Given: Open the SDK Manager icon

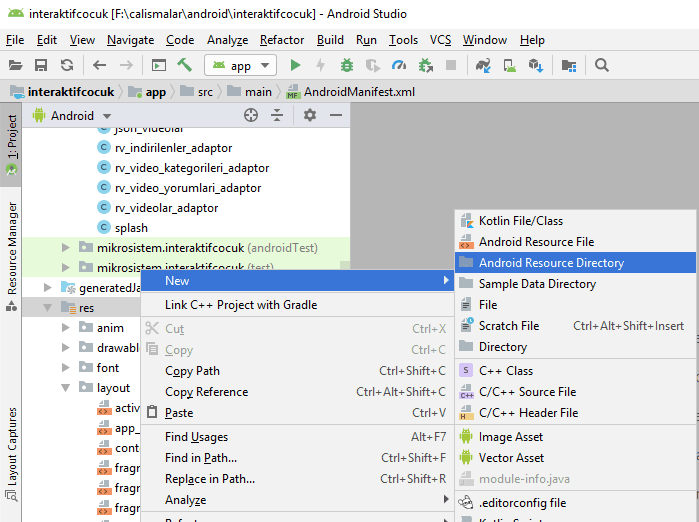Looking at the screenshot, I should (536, 65).
